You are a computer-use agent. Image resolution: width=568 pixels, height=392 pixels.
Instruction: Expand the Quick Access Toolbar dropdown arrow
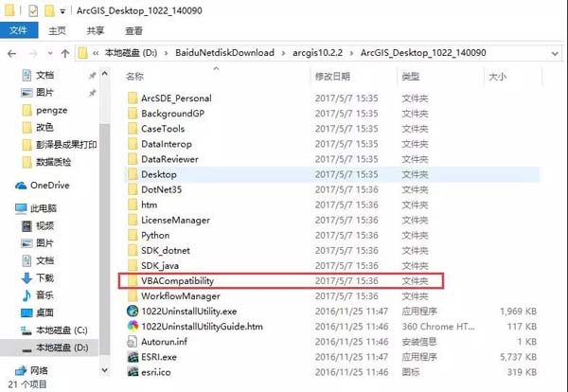[x=62, y=11]
